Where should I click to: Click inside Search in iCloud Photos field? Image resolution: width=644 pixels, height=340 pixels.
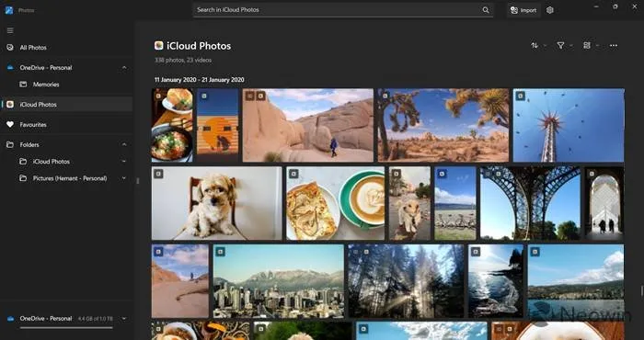click(x=343, y=10)
